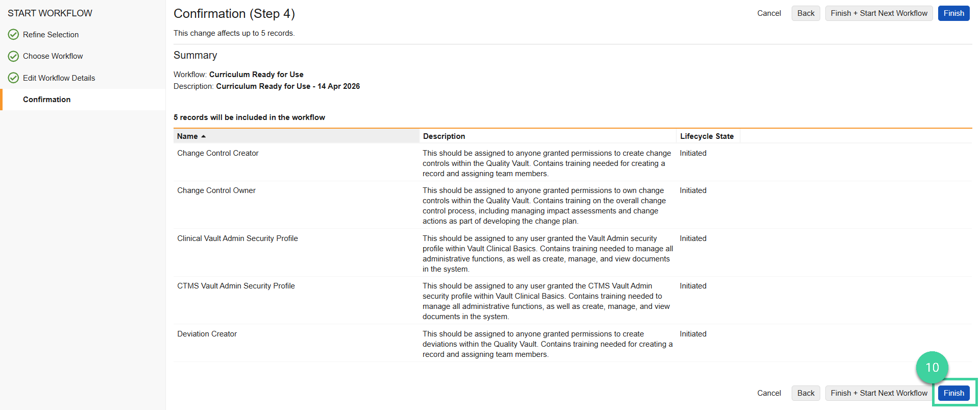Open the Refine Selection step
The height and width of the screenshot is (410, 980).
(x=51, y=35)
